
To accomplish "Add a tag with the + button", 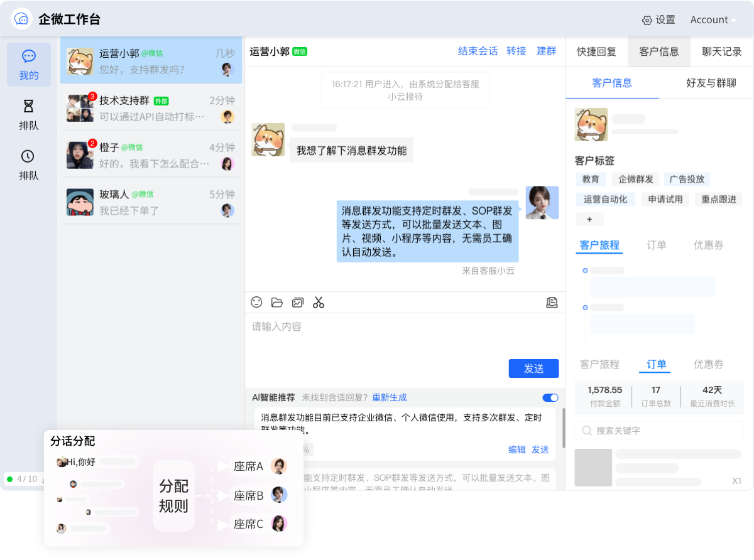I will pyautogui.click(x=589, y=219).
